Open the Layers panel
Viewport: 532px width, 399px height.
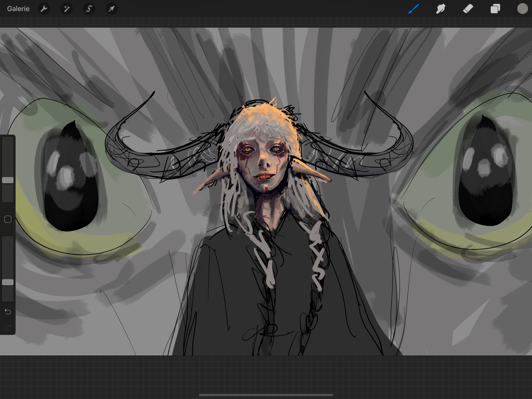click(x=495, y=9)
